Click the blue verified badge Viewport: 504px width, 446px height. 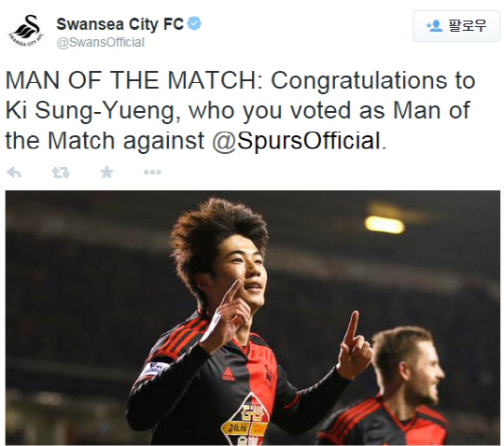pos(194,23)
